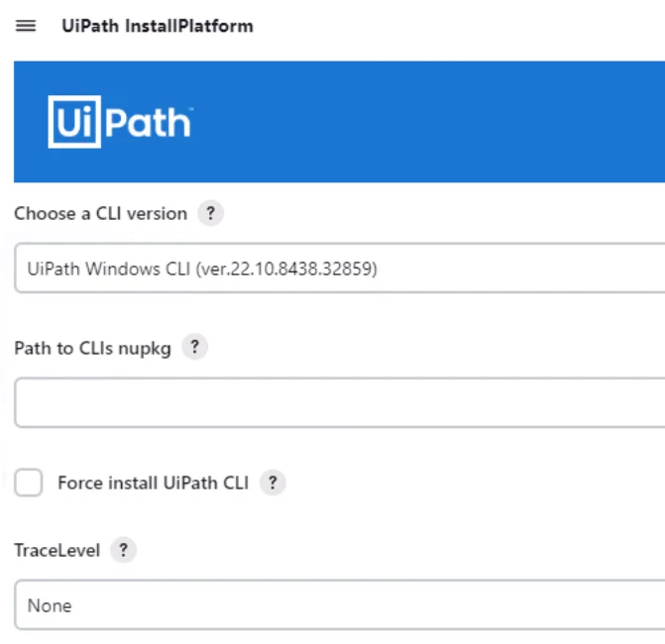Open help for Force install UiPath CLI
The image size is (665, 644).
click(x=273, y=483)
